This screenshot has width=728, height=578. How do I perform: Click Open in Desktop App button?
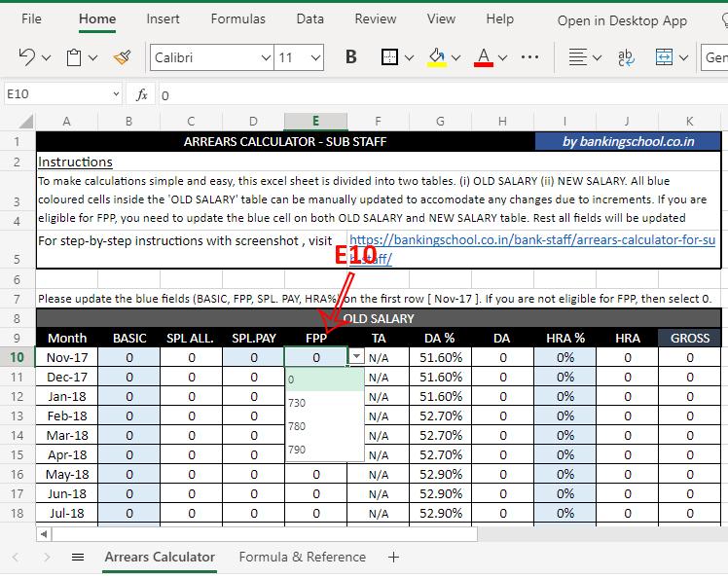(622, 20)
